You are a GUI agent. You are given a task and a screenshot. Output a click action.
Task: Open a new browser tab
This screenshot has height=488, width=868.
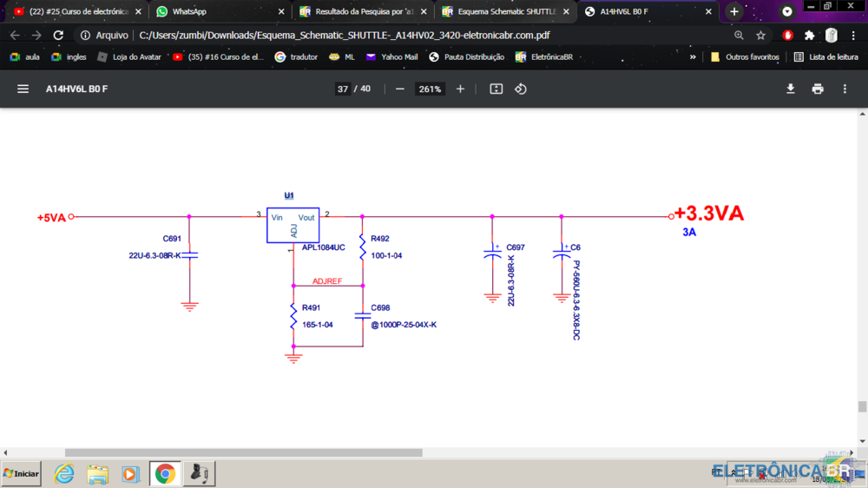pos(734,12)
